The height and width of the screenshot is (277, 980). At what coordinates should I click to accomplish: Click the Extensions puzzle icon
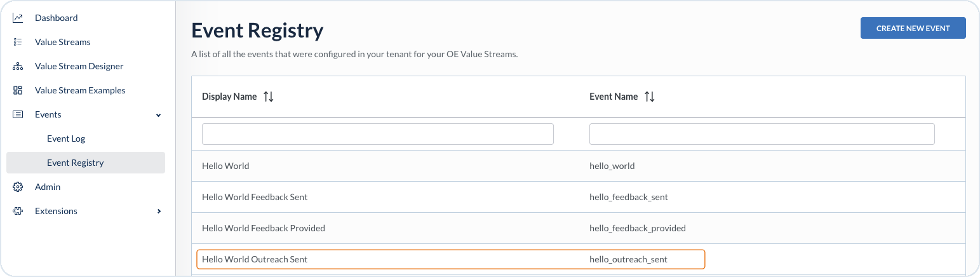click(18, 211)
